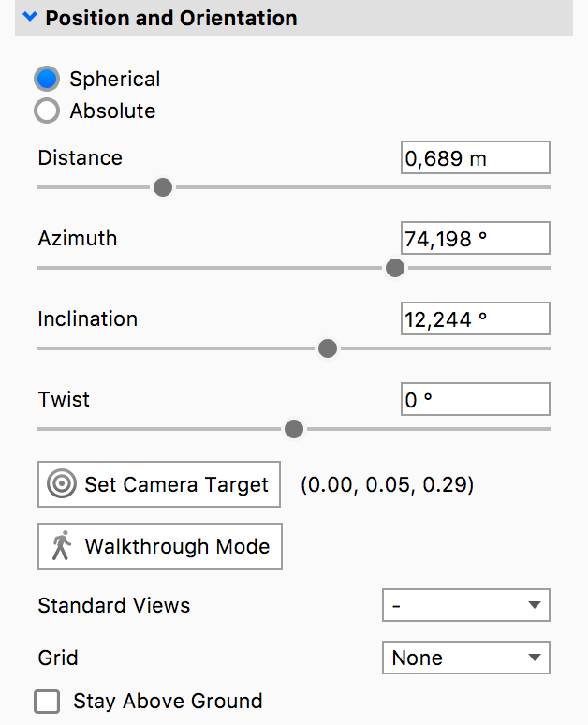The image size is (588, 725).
Task: Click the Walkthrough Mode walking person icon
Action: (x=62, y=546)
